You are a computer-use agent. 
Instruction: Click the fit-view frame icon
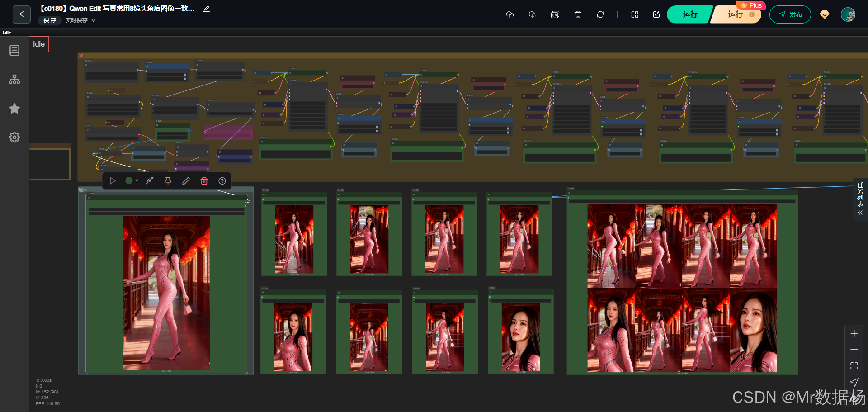854,366
